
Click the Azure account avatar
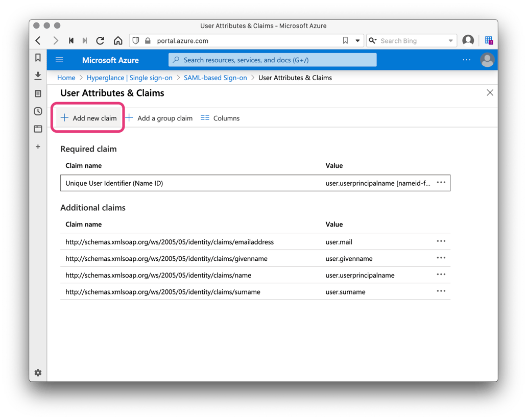[487, 60]
